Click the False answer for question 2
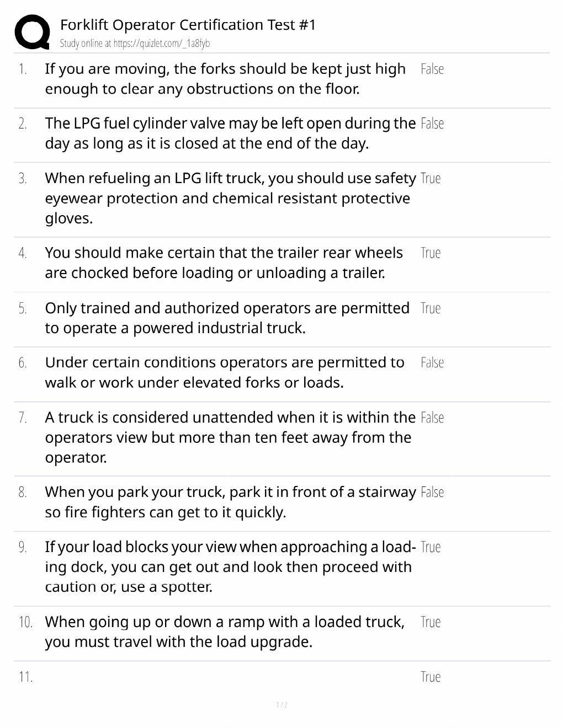The height and width of the screenshot is (728, 563). click(432, 124)
